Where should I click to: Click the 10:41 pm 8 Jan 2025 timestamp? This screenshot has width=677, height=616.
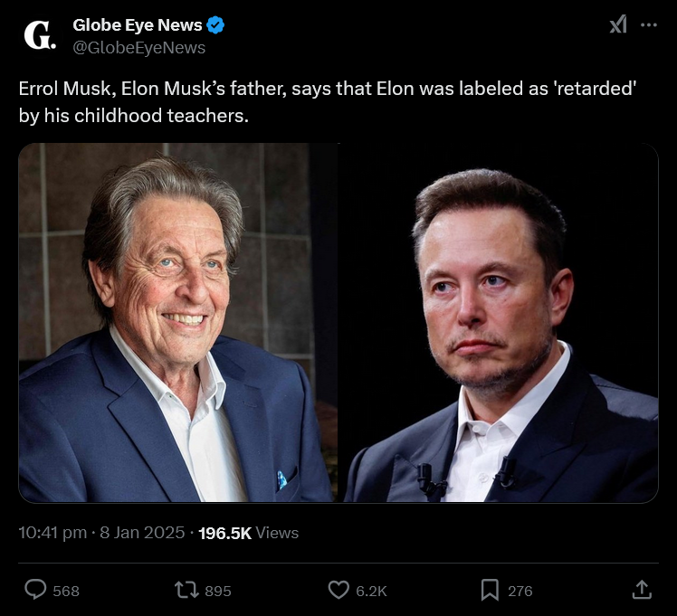coord(101,533)
